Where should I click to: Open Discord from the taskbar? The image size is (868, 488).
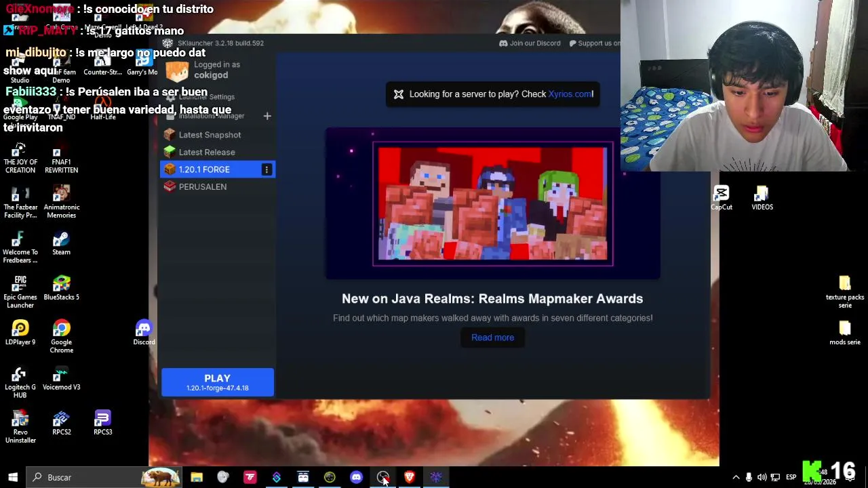pos(356,477)
